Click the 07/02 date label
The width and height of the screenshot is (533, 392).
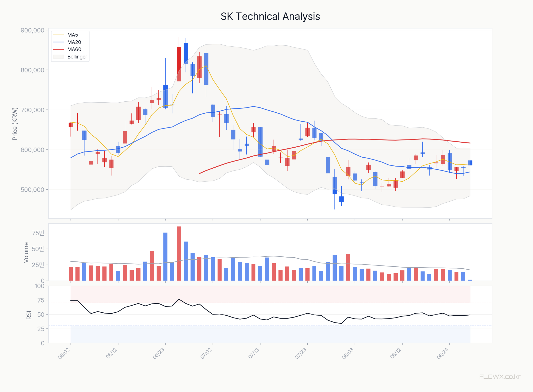206,353
